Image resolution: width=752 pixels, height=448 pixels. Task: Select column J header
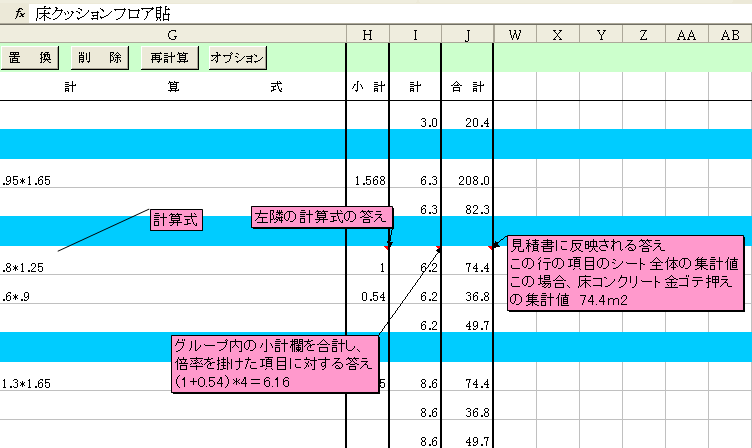[467, 35]
